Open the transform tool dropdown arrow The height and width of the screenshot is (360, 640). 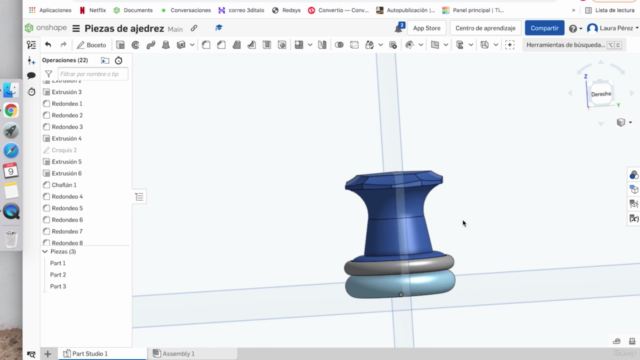click(380, 45)
